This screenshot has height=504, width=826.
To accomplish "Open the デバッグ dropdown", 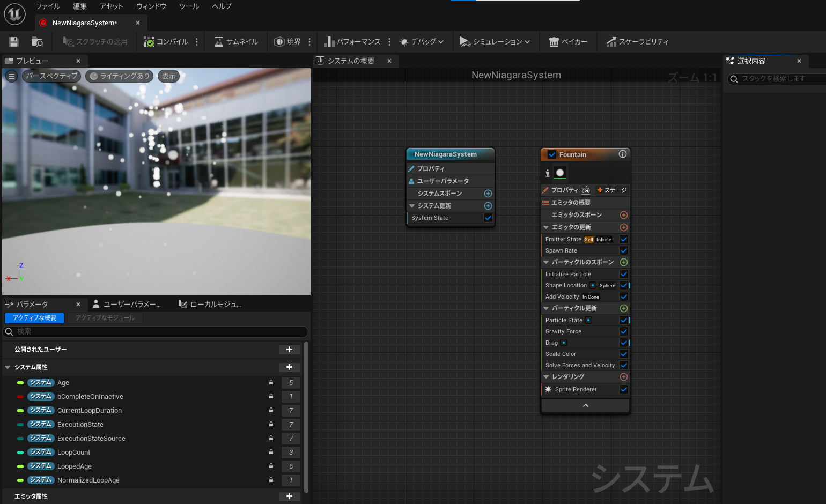I will (423, 41).
